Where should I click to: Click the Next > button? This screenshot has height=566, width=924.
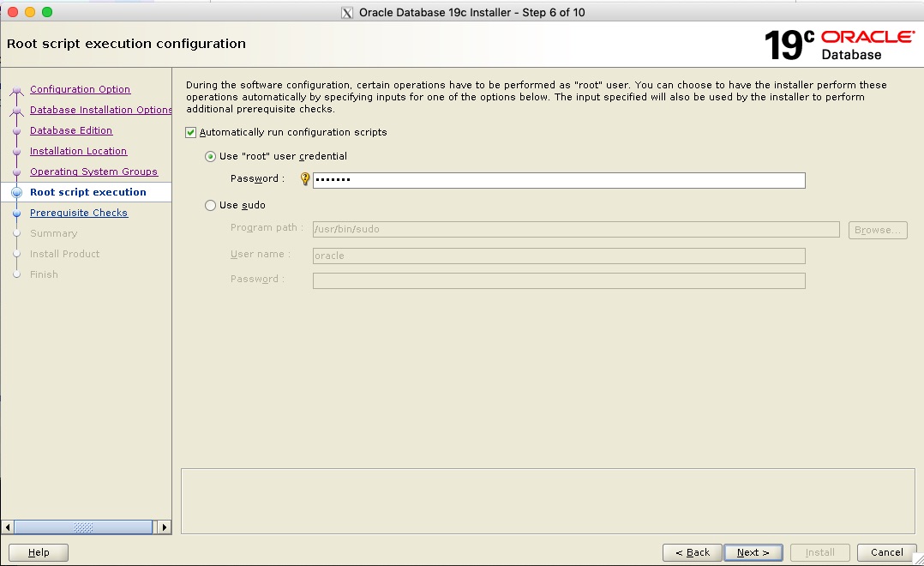[753, 552]
